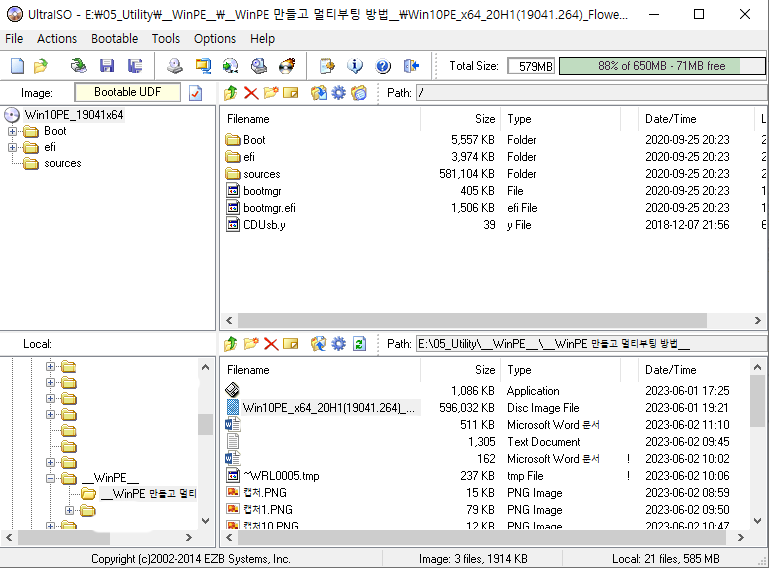Image resolution: width=769 pixels, height=568 pixels.
Task: Select the ~WRL0005.tmp file
Action: tap(281, 476)
